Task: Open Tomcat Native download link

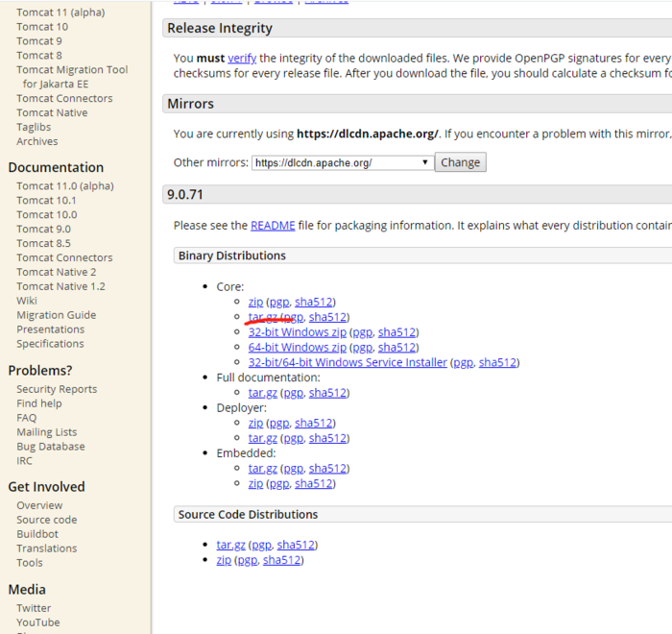Action: [x=52, y=112]
